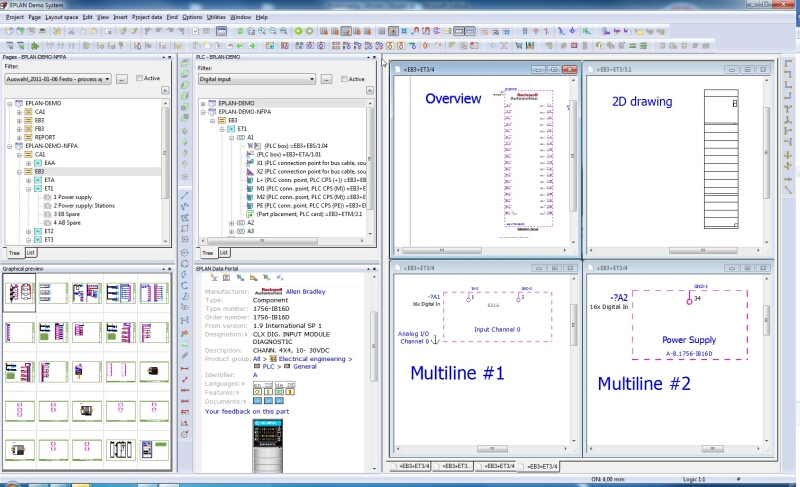Select X1 PLC connection point in PLC tree
The width and height of the screenshot is (800, 487).
(311, 163)
